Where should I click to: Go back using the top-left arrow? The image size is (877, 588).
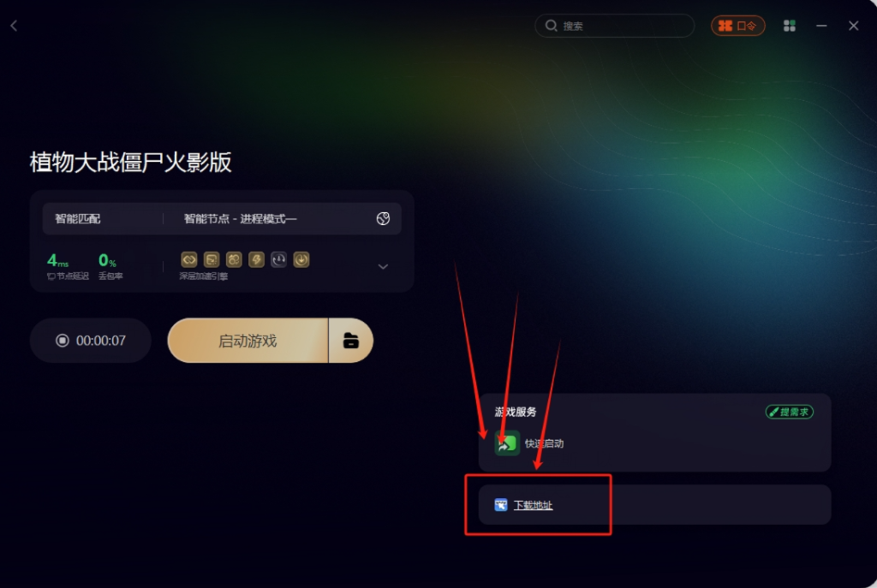[x=14, y=26]
